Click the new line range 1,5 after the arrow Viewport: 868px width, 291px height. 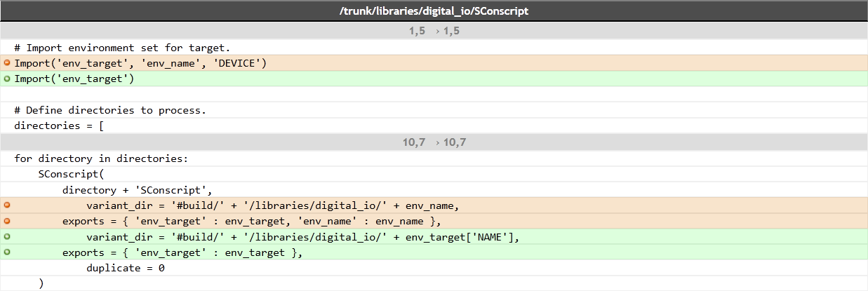pos(451,31)
